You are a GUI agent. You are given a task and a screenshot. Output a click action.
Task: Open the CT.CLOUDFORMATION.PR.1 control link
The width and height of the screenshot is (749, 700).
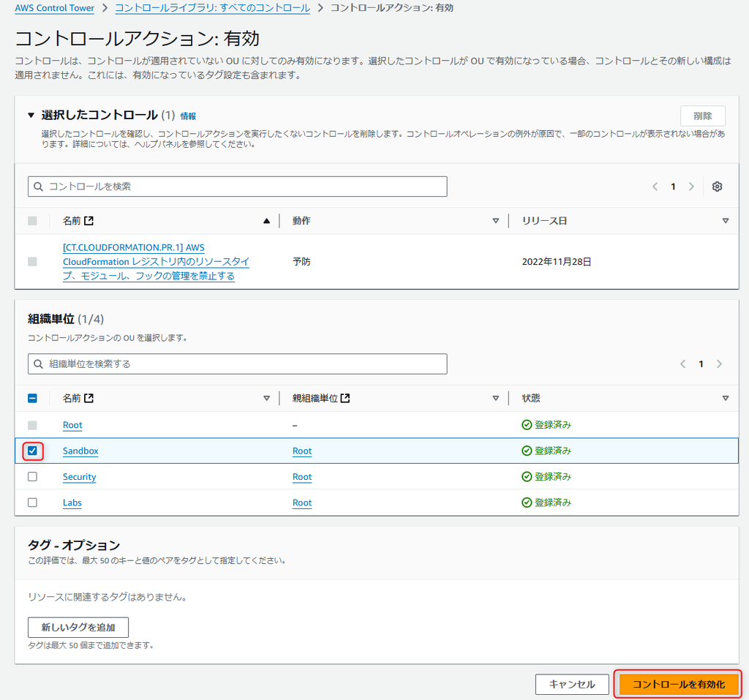(156, 262)
